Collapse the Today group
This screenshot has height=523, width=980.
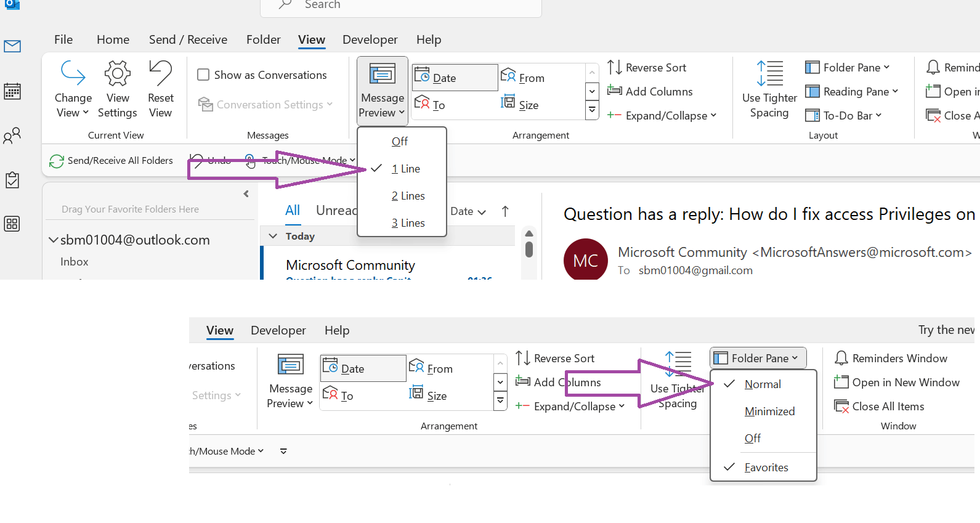pyautogui.click(x=273, y=236)
